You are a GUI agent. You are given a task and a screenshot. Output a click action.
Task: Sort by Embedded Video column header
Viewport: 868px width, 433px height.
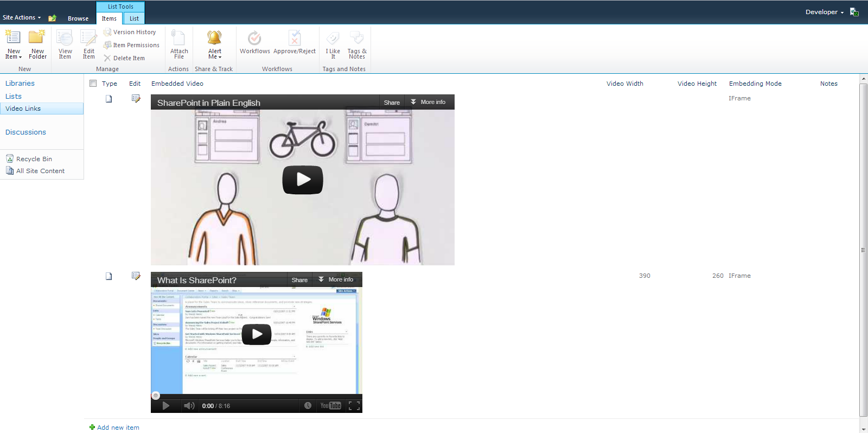(177, 84)
